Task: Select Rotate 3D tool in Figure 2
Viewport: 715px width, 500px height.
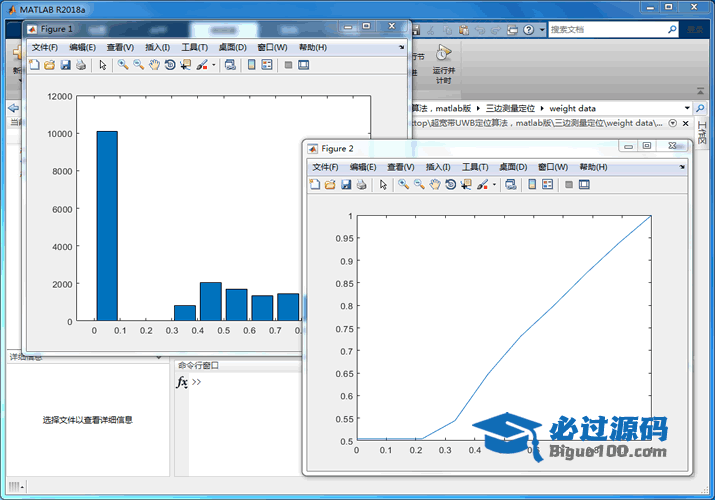Action: [451, 185]
